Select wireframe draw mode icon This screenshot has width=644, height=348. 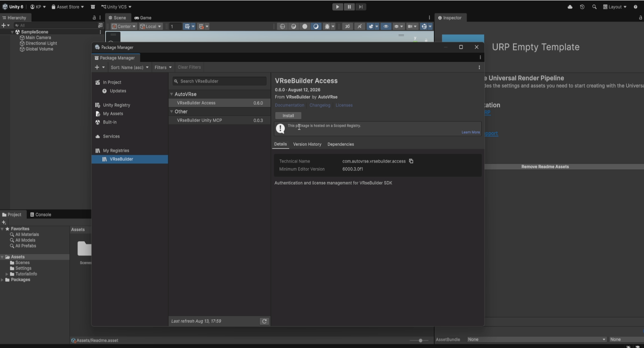pos(282,26)
